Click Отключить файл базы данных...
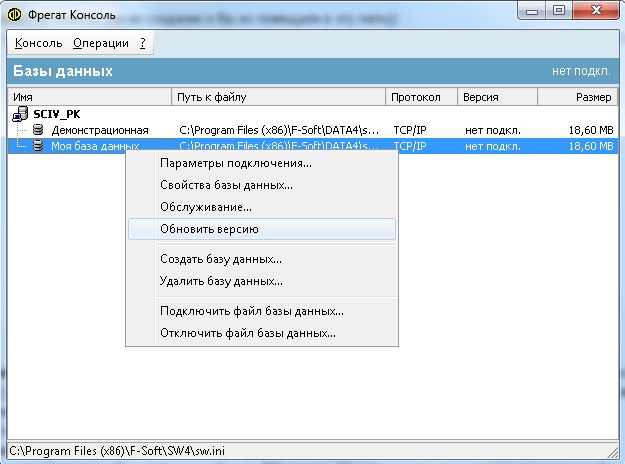This screenshot has width=625, height=464. (262, 333)
